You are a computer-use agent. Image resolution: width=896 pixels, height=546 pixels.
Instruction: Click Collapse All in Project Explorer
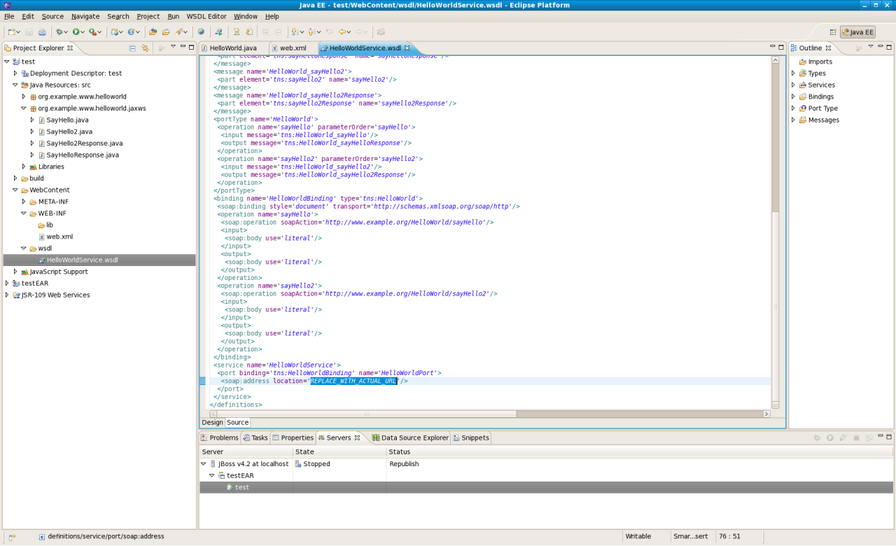(132, 47)
